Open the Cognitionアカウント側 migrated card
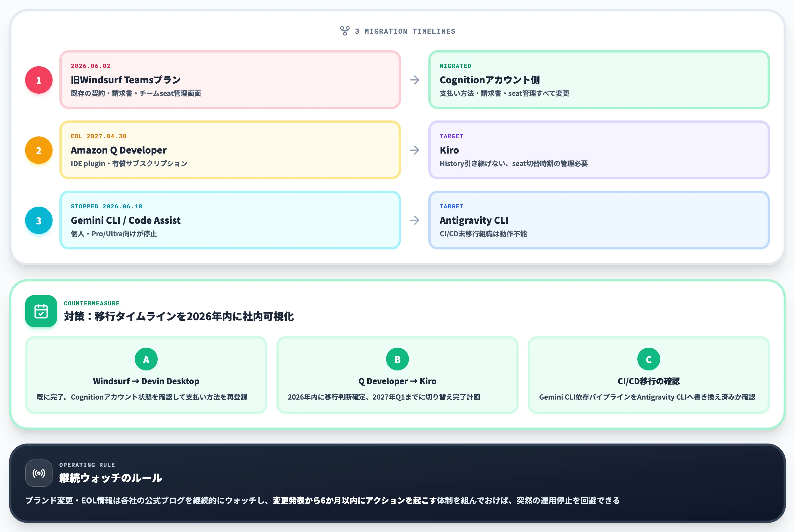Screen dimensions: 795x532 (x=599, y=80)
